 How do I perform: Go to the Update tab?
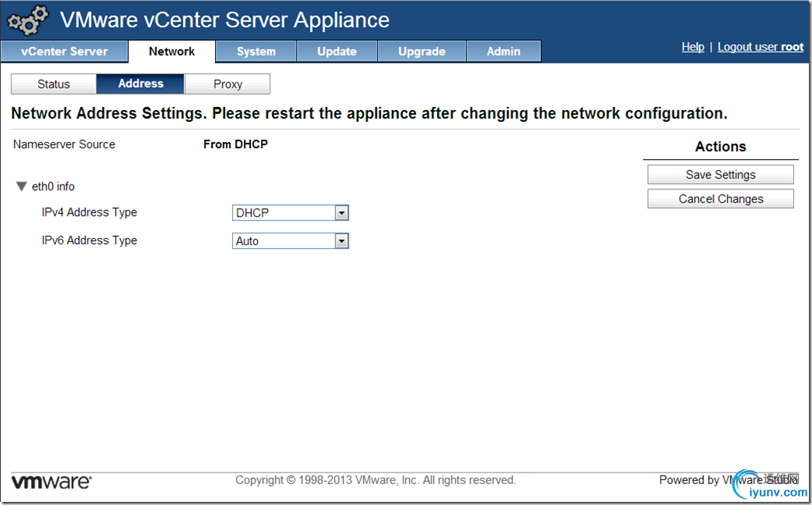[x=337, y=52]
